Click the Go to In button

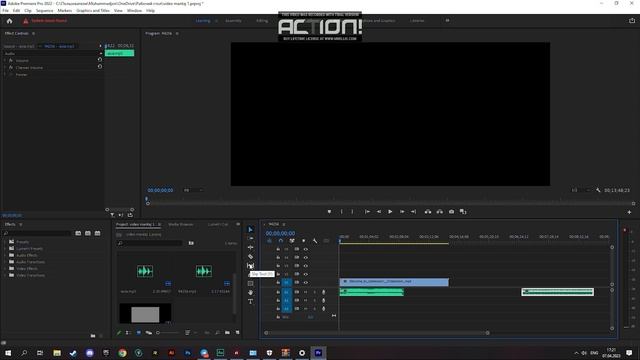[367, 211]
